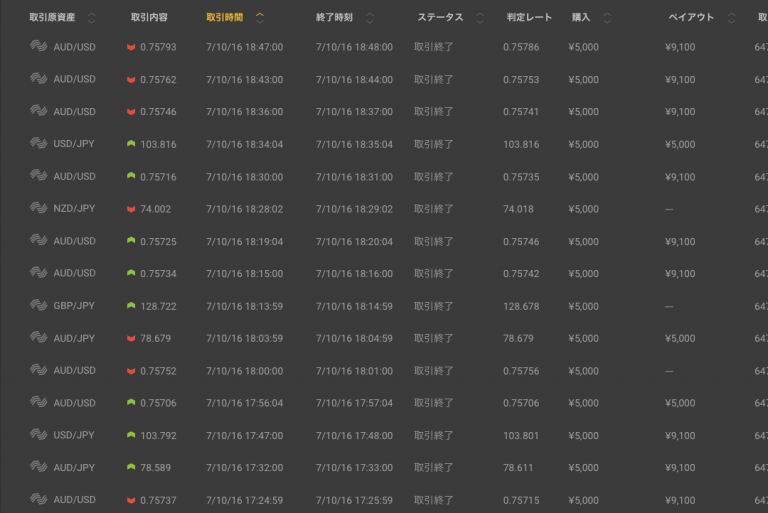Select the NZD/JPY asset name
The height and width of the screenshot is (513, 768).
[x=74, y=209]
